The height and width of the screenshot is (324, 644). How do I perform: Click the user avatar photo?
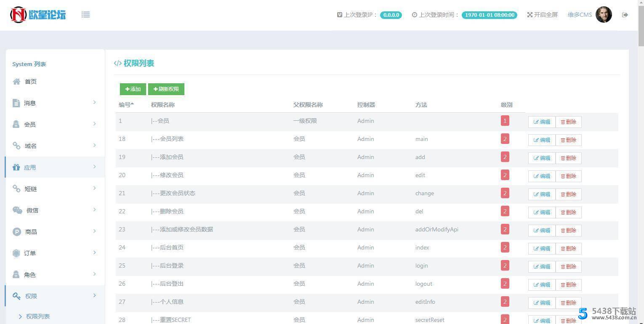[604, 15]
